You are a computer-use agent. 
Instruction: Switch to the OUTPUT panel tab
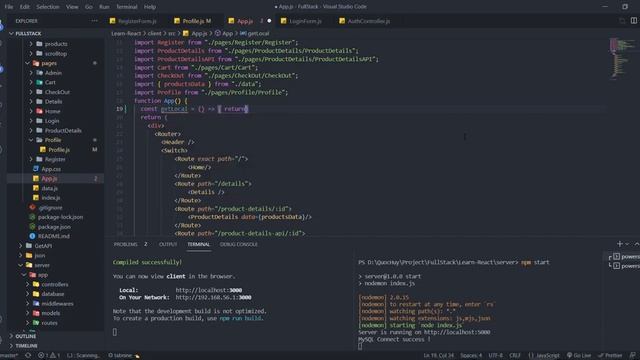click(x=168, y=244)
